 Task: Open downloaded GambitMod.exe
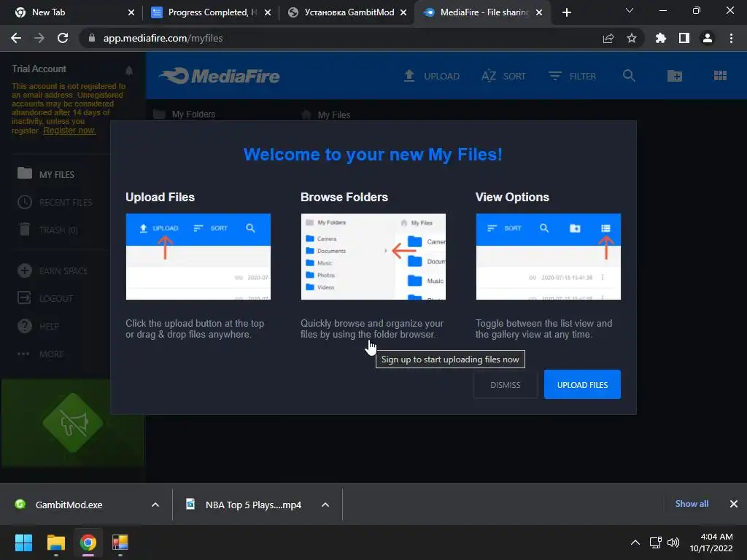click(x=69, y=505)
